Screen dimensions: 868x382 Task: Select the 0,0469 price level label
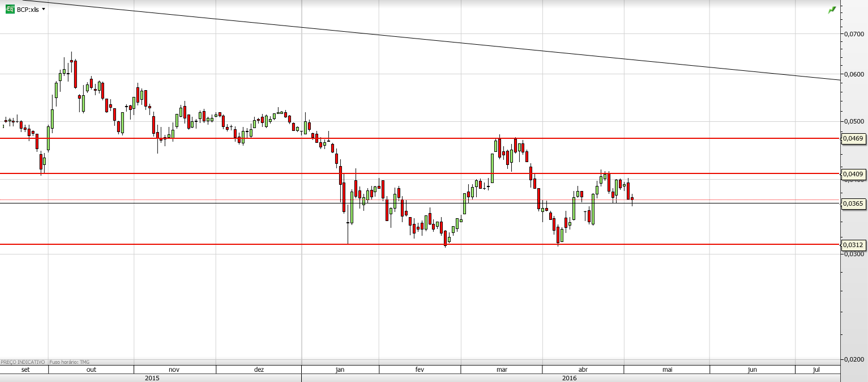click(853, 138)
